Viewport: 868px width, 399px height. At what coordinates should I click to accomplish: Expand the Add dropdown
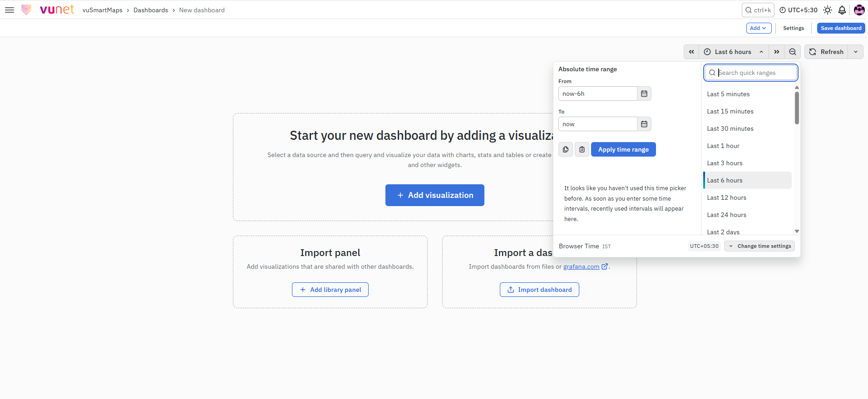tap(759, 28)
